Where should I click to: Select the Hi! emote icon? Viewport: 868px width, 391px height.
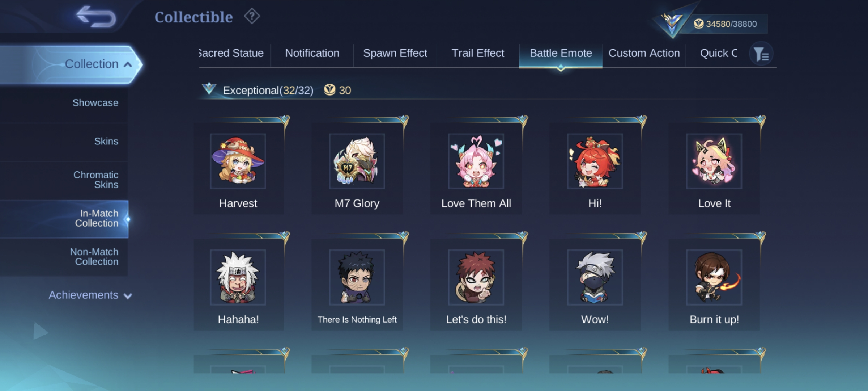click(595, 161)
